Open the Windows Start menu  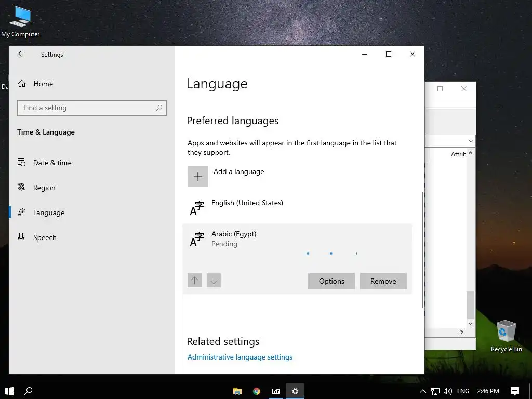(9, 391)
